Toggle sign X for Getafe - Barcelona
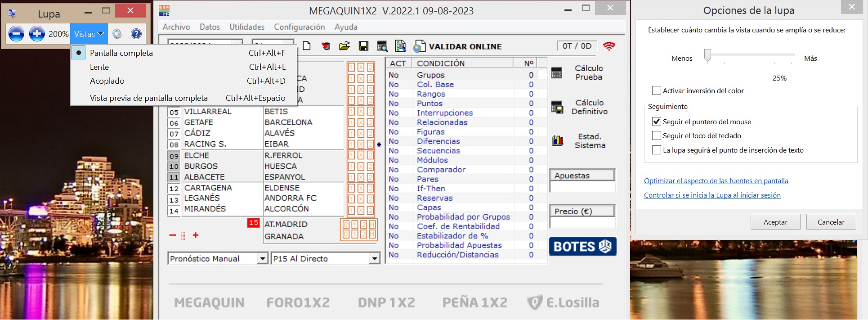Viewport: 868px width, 320px height. 361,122
